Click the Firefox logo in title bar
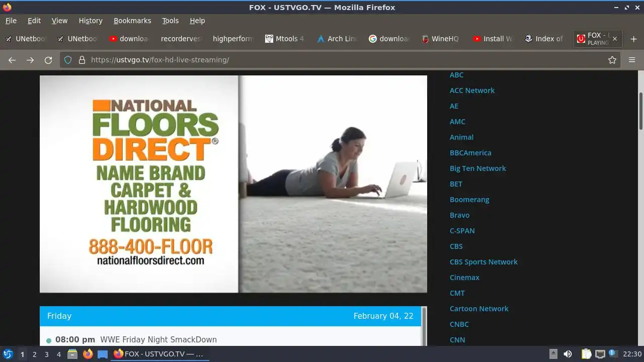This screenshot has height=362, width=644. 7,7
